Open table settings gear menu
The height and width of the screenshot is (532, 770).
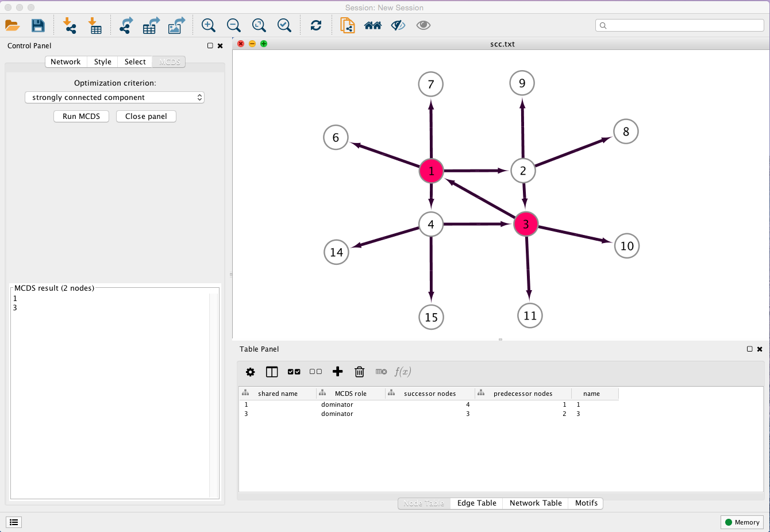coord(250,372)
